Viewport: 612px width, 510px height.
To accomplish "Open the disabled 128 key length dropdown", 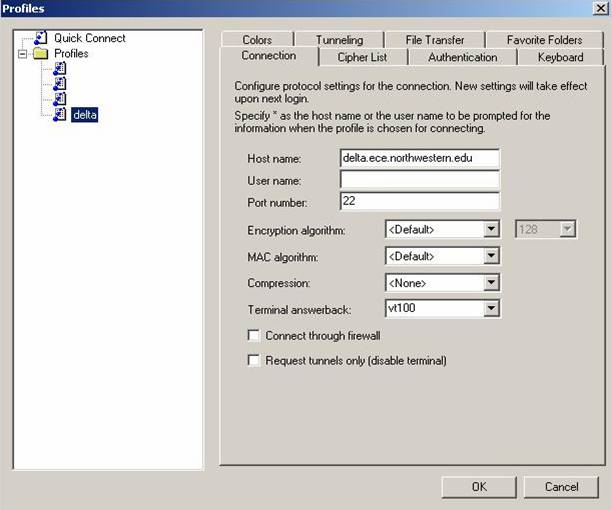I will click(x=546, y=229).
